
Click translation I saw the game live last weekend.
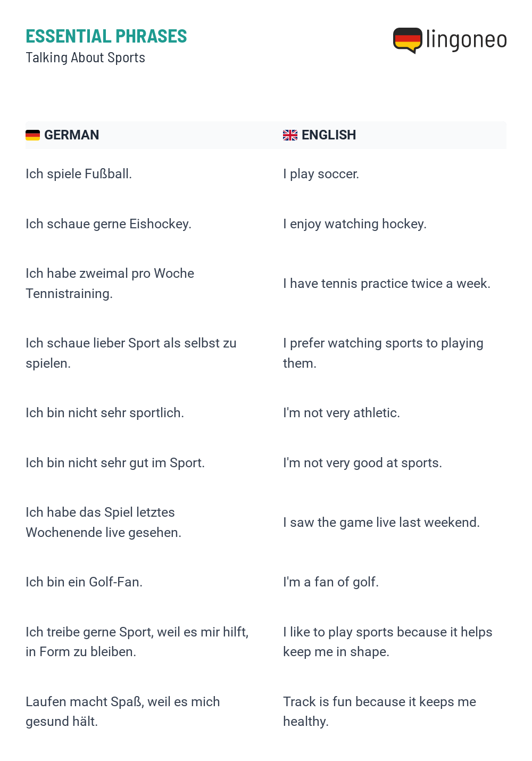tap(381, 523)
